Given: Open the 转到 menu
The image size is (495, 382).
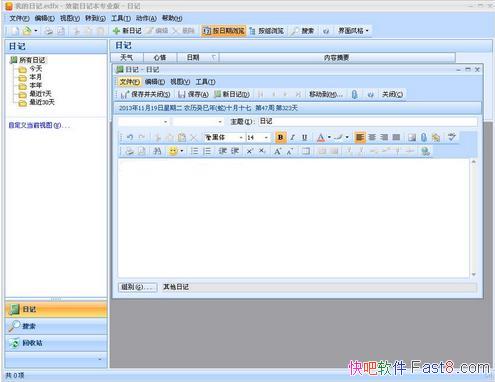Looking at the screenshot, I should pos(95,18).
